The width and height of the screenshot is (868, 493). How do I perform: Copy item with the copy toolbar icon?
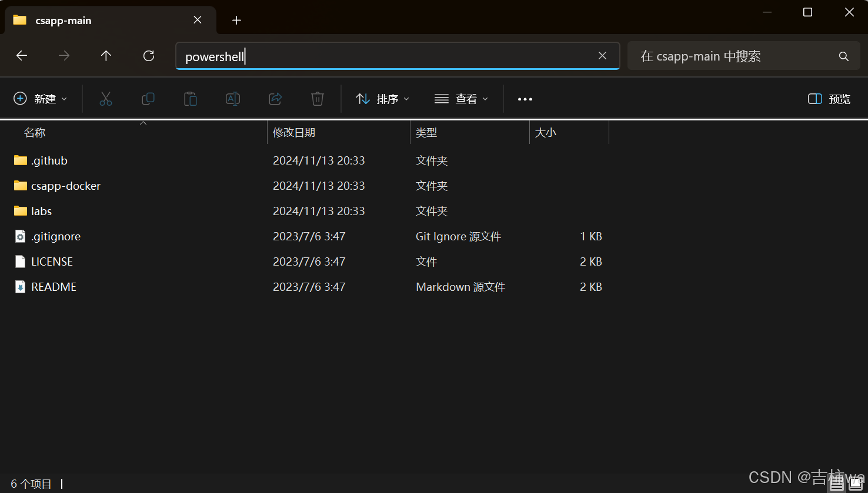(x=148, y=99)
